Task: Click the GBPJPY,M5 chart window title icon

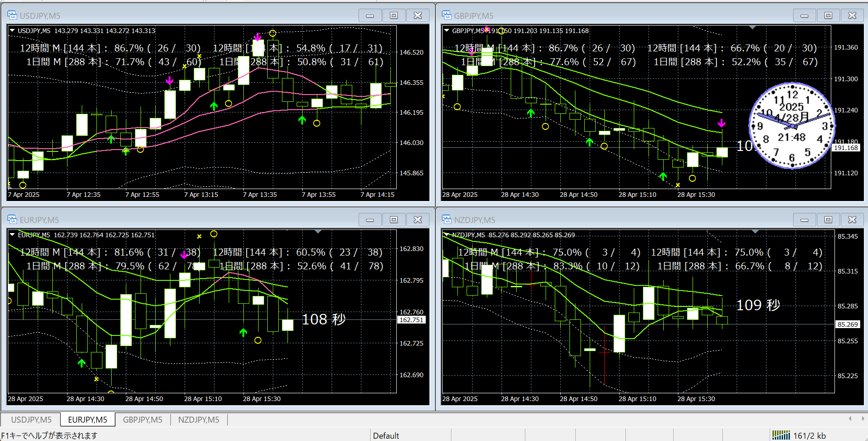Action: point(446,15)
